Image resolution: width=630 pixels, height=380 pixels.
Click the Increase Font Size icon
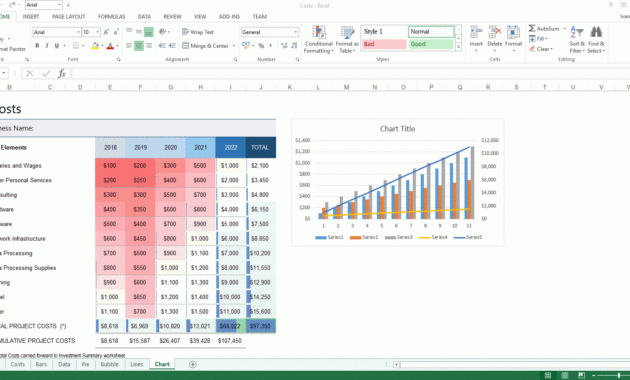coord(106,32)
